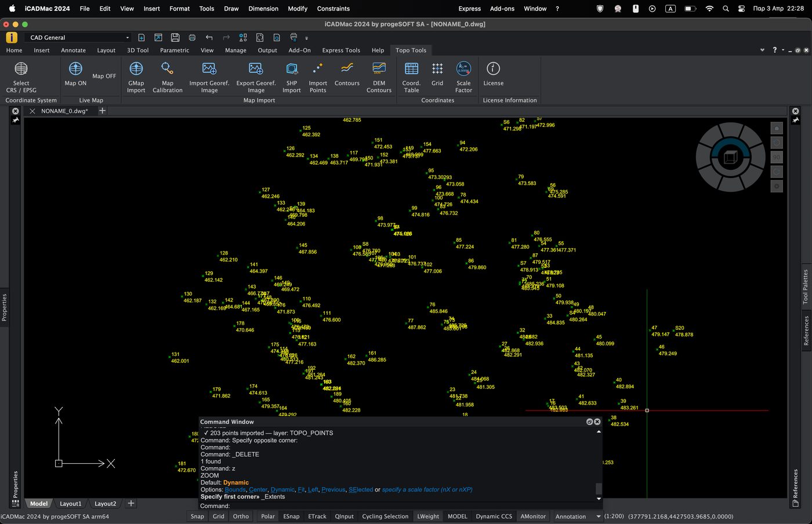Open the Modify menu in menu bar

[298, 9]
